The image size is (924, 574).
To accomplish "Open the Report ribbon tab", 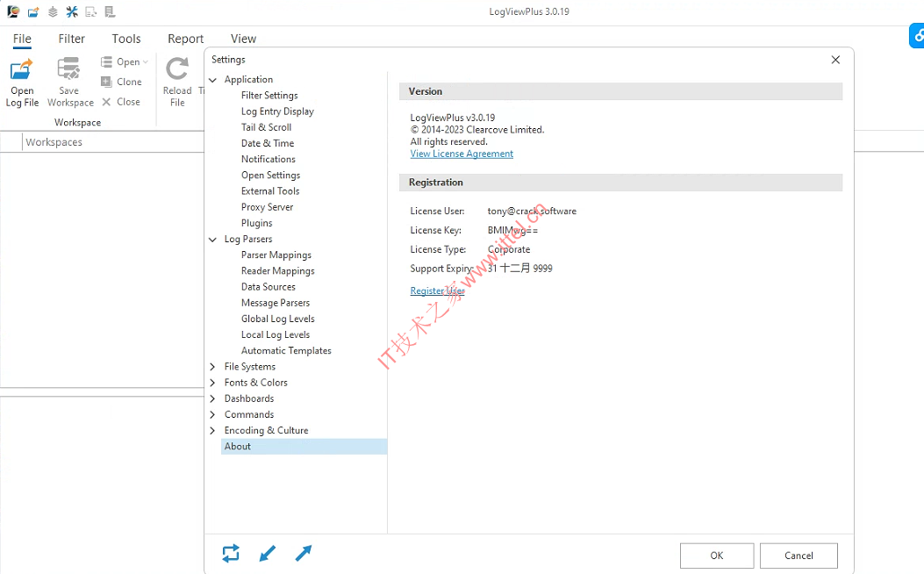I will pos(185,39).
